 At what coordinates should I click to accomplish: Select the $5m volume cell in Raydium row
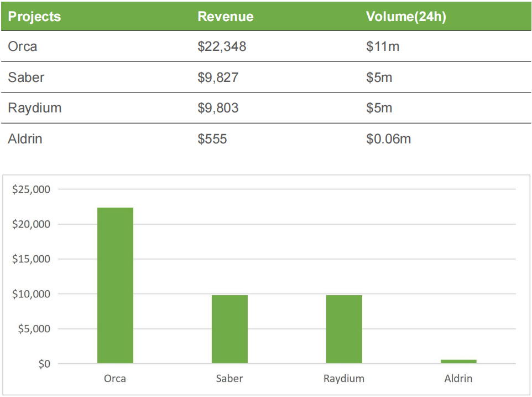379,108
